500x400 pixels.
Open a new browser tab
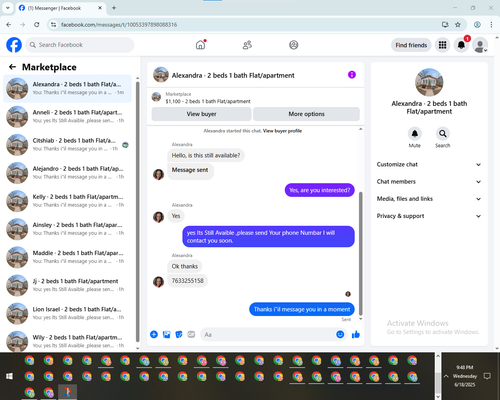point(114,8)
